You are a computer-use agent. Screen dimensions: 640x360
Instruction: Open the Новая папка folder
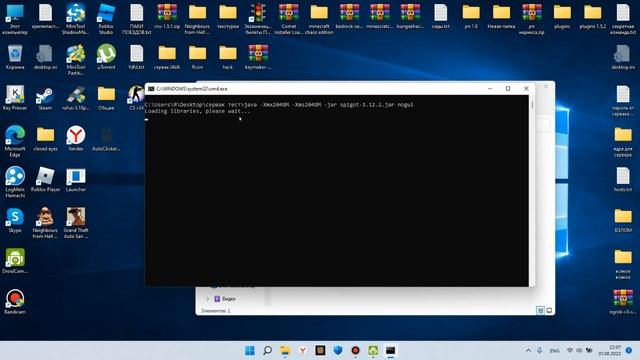[501, 16]
